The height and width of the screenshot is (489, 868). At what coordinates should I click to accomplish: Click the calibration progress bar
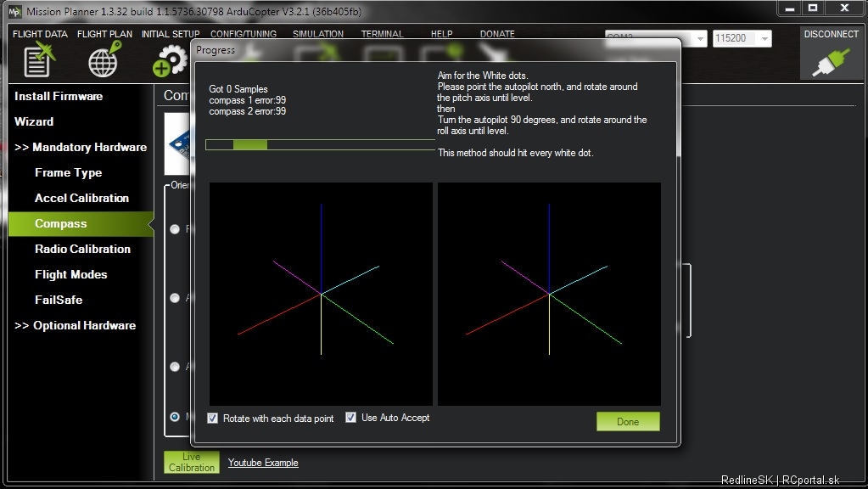320,144
